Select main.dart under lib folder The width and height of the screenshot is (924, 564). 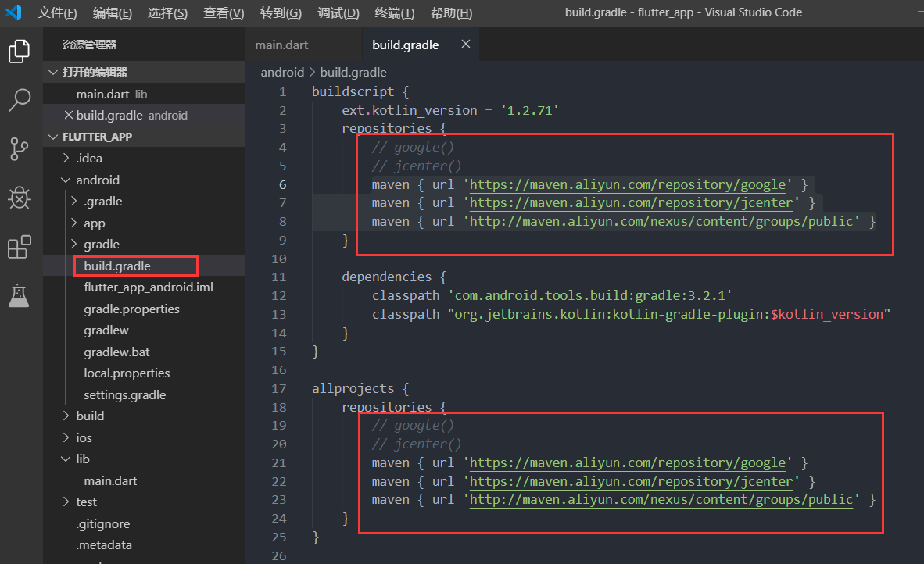110,480
